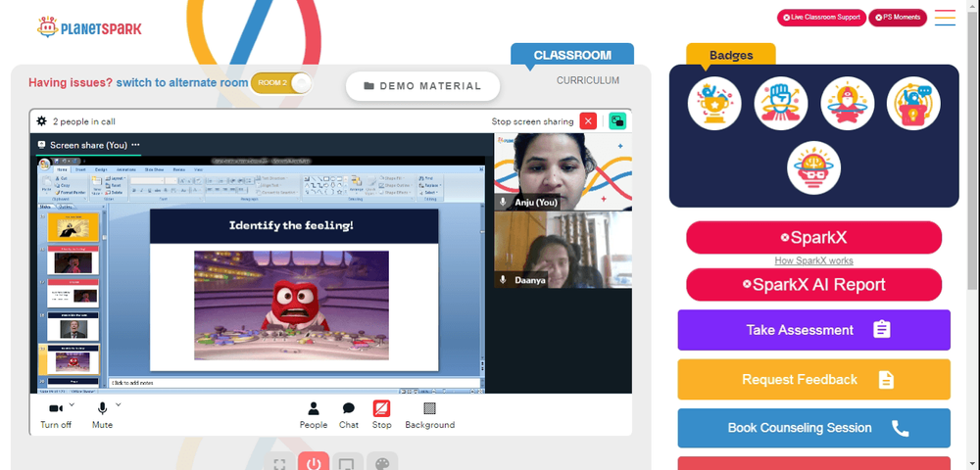The image size is (980, 470).
Task: Open the Badges tab
Action: coord(731,55)
